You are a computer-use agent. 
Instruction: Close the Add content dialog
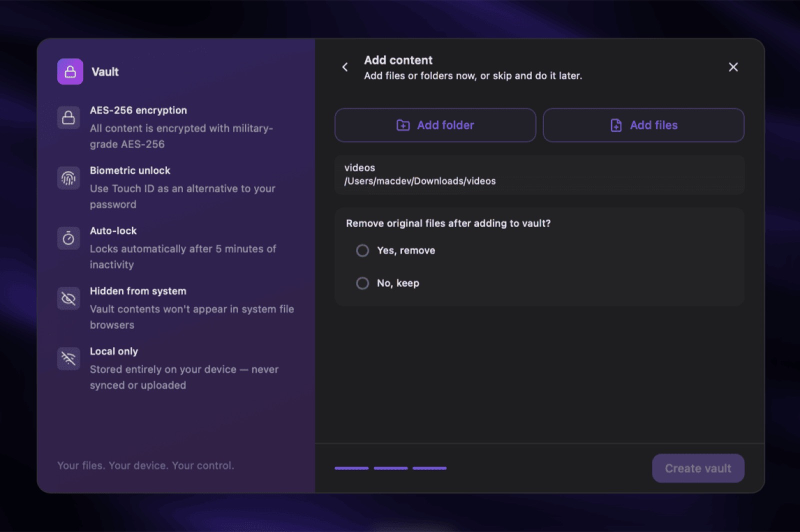(733, 67)
